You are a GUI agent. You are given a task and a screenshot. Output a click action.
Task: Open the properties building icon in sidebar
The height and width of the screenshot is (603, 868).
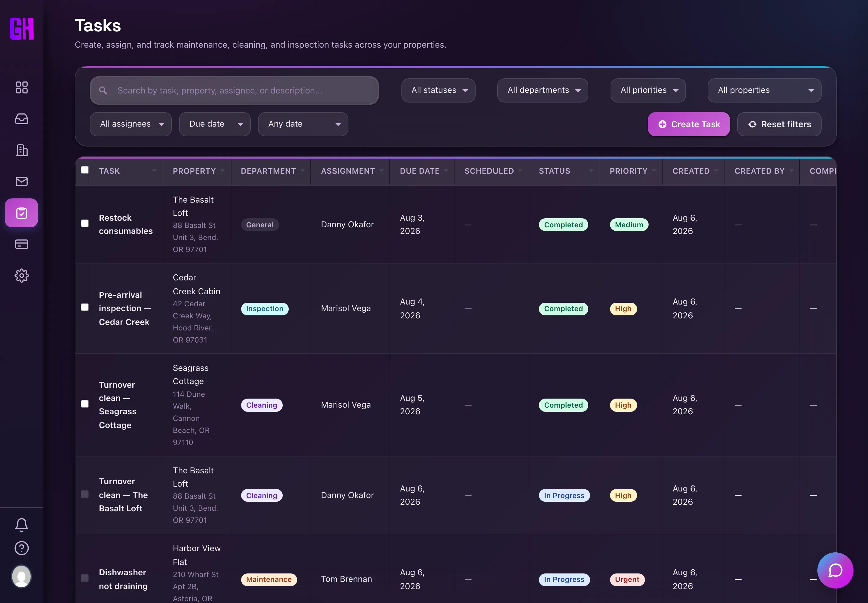click(x=21, y=150)
